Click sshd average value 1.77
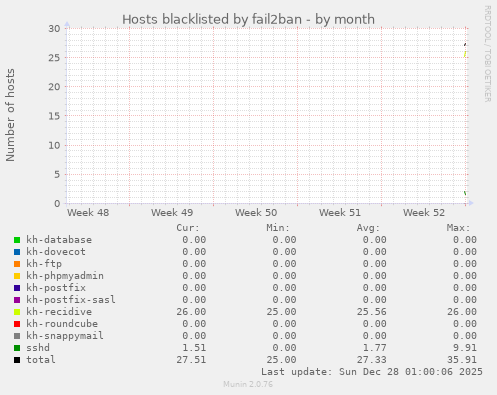 tap(374, 348)
